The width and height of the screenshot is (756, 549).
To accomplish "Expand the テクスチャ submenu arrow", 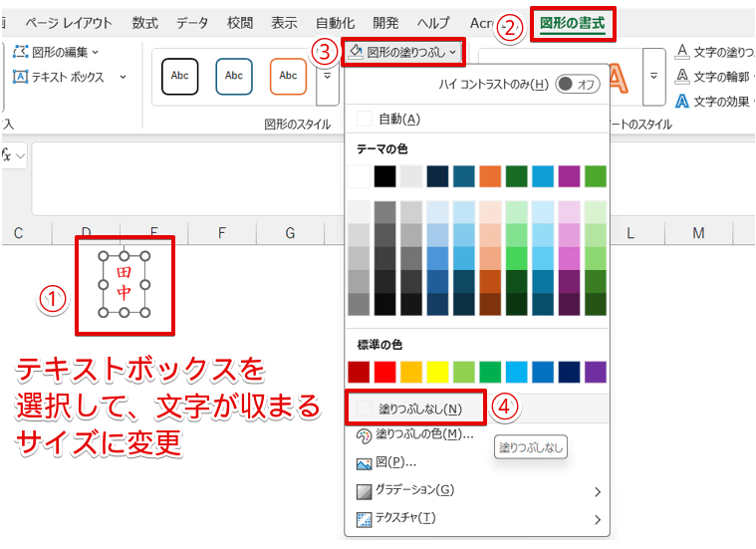I will [x=598, y=520].
